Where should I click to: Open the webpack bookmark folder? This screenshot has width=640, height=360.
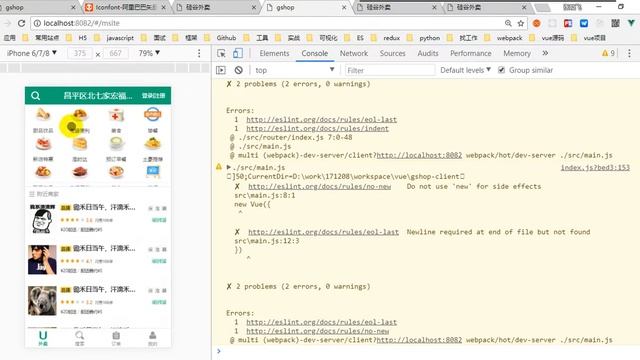(x=504, y=38)
